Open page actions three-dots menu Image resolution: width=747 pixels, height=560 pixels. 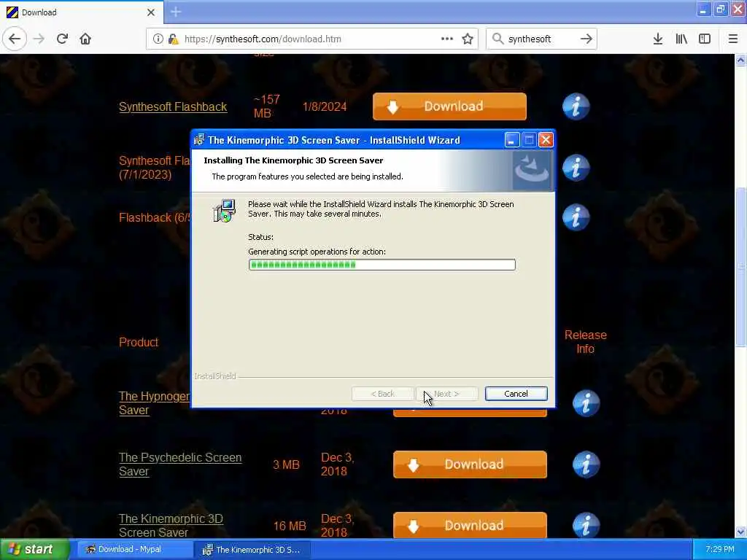point(447,39)
